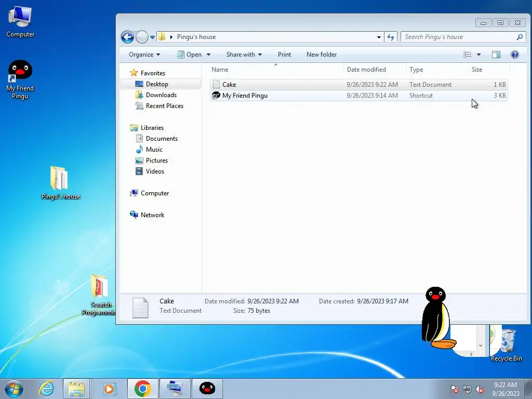Click the computer keyboard taskbar icon

(x=175, y=389)
